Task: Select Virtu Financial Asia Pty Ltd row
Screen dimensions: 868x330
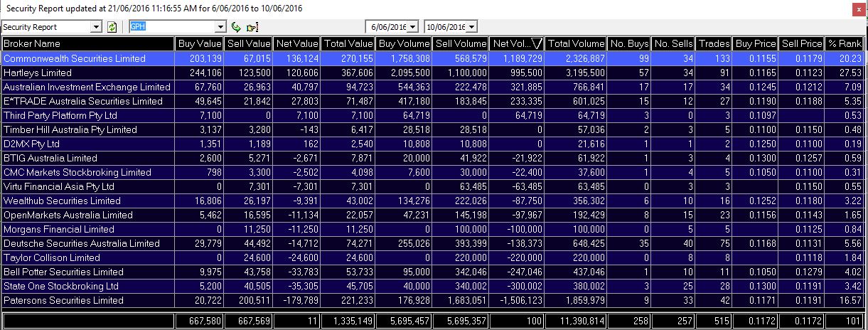Action: 433,186
